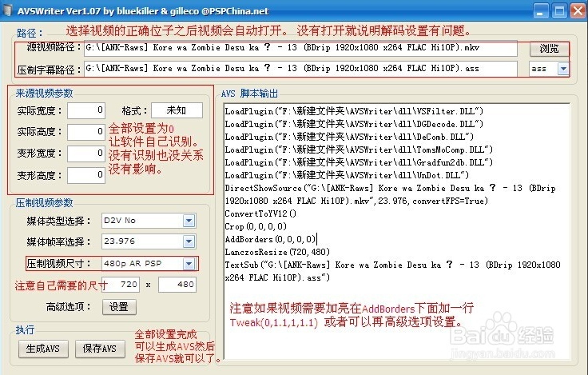Click the 变形高度 input field
Viewport: 588px width, 375px height.
click(86, 175)
